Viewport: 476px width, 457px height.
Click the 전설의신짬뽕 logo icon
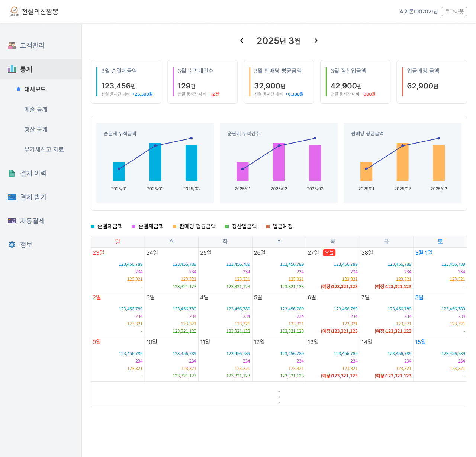(15, 12)
